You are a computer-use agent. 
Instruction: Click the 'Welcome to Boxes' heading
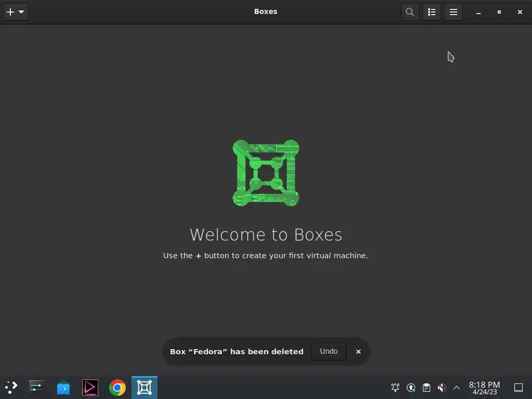pyautogui.click(x=266, y=234)
